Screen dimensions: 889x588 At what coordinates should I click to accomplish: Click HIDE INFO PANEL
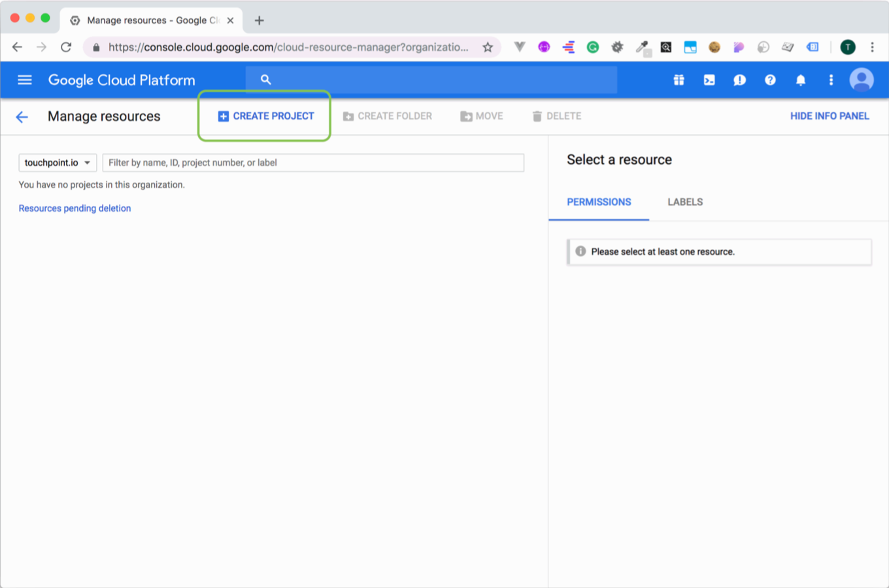click(x=830, y=116)
